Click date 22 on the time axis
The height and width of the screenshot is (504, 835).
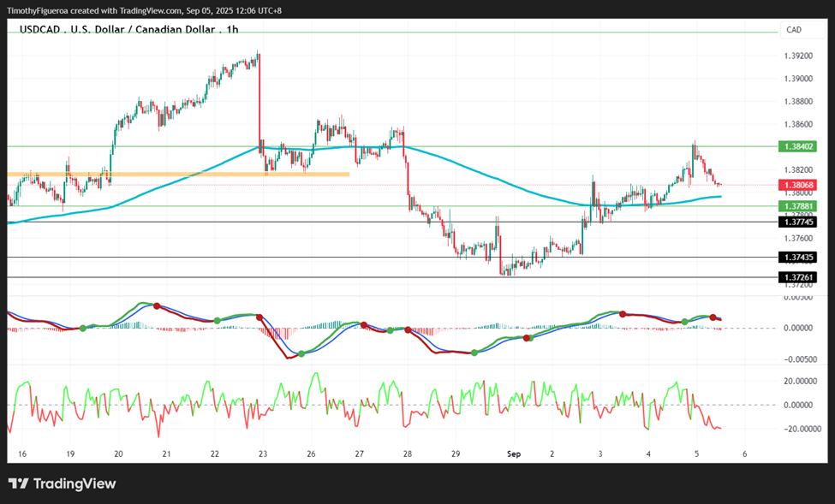click(215, 454)
